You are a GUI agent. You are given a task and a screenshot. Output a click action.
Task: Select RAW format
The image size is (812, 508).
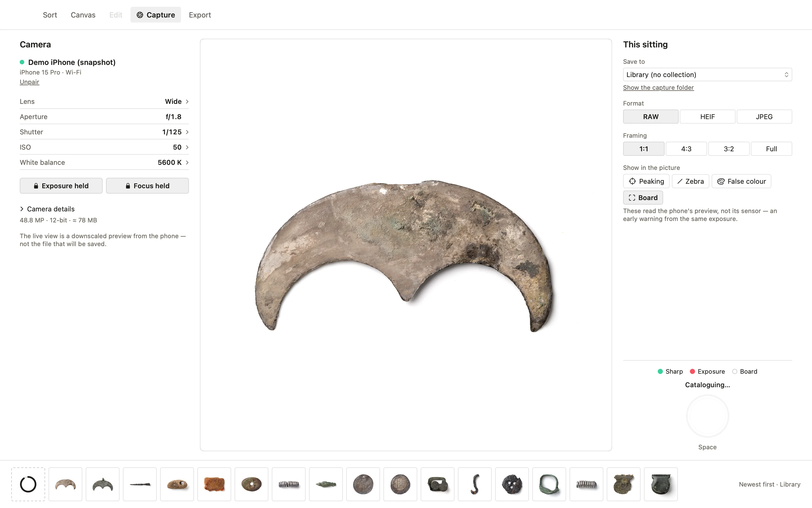tap(651, 117)
